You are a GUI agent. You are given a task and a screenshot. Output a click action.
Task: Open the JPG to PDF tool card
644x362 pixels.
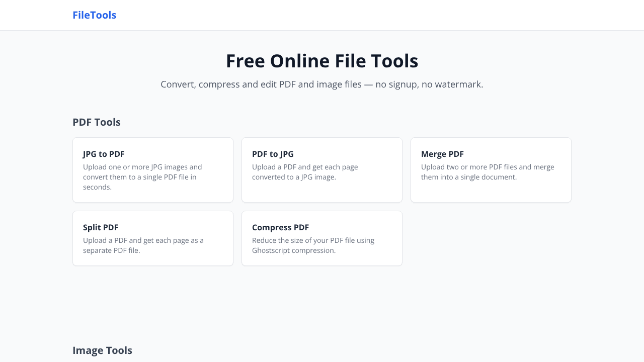coord(153,170)
